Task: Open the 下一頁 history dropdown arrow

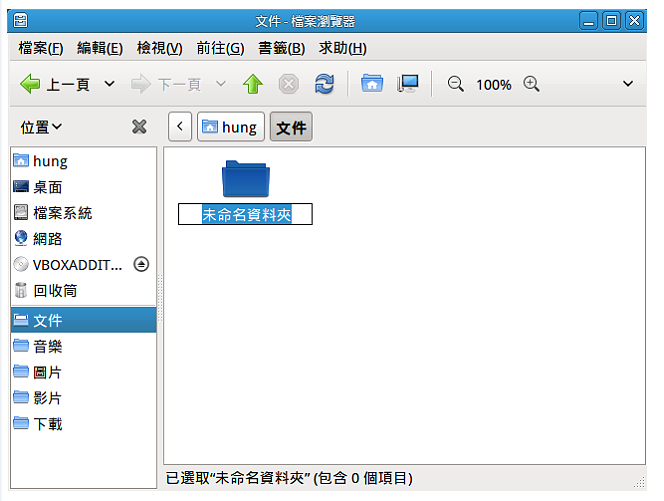Action: click(x=221, y=84)
